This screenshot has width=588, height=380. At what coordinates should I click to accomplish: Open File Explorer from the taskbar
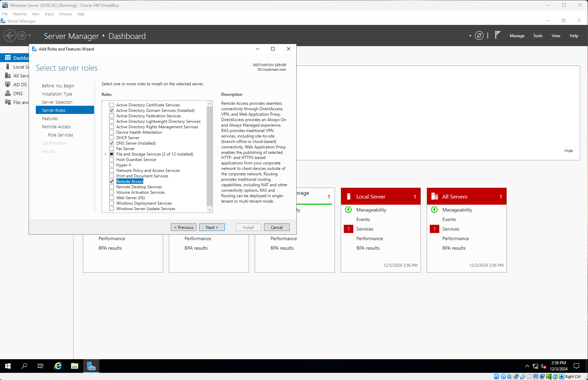pos(75,366)
